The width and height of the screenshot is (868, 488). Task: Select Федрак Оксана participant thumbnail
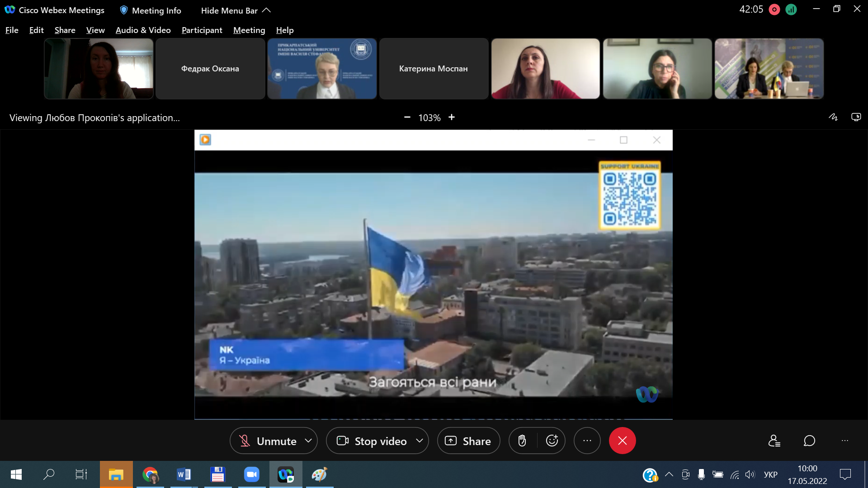click(x=210, y=69)
